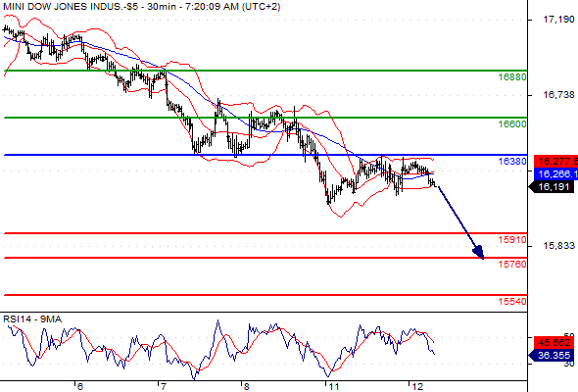The width and height of the screenshot is (578, 392).
Task: Select the red horizontal line at 15760
Action: (265, 258)
